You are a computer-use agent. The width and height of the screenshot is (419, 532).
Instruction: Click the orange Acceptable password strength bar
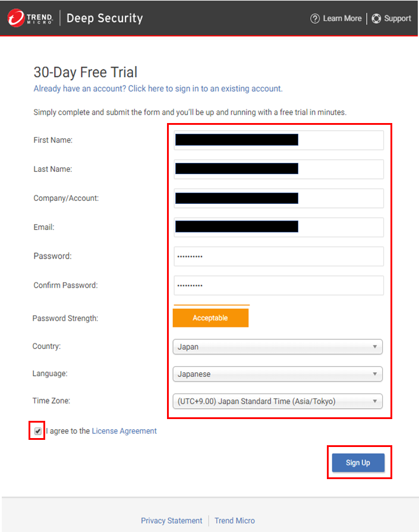[x=210, y=318]
